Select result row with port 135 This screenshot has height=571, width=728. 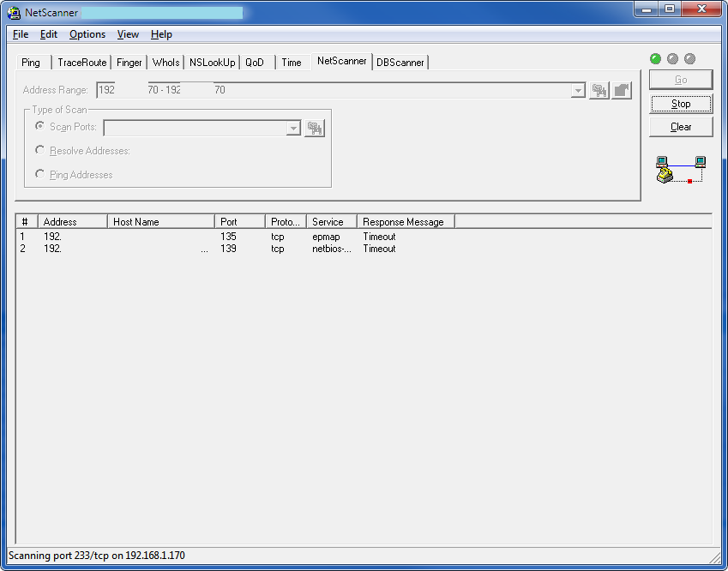click(235, 237)
